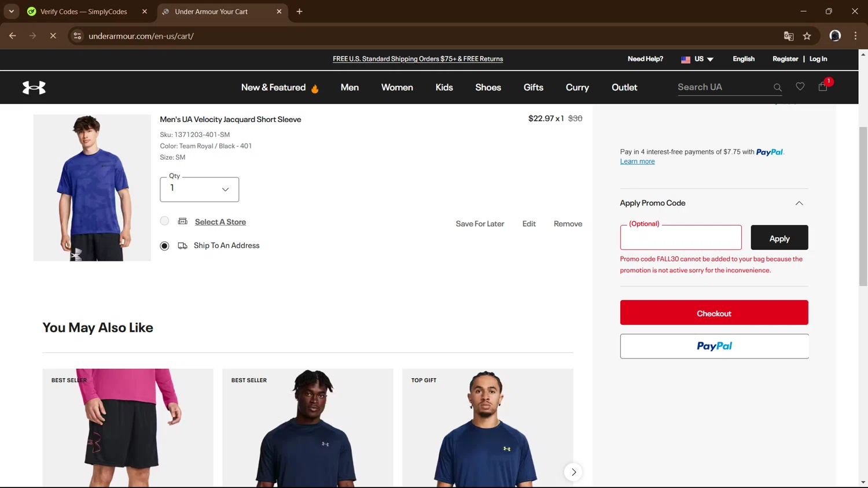Open the Outlet menu
Image resolution: width=868 pixels, height=488 pixels.
click(624, 87)
